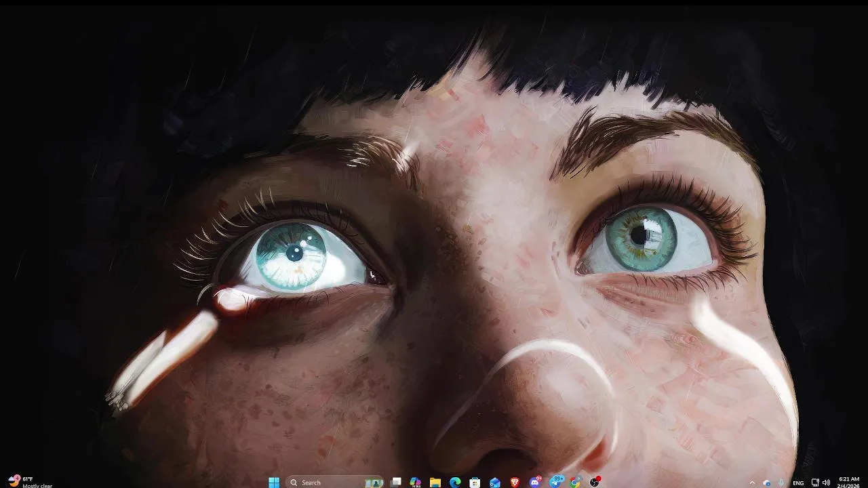Launch Brave browser from the taskbar
Screen dimensions: 868x488
(515, 483)
